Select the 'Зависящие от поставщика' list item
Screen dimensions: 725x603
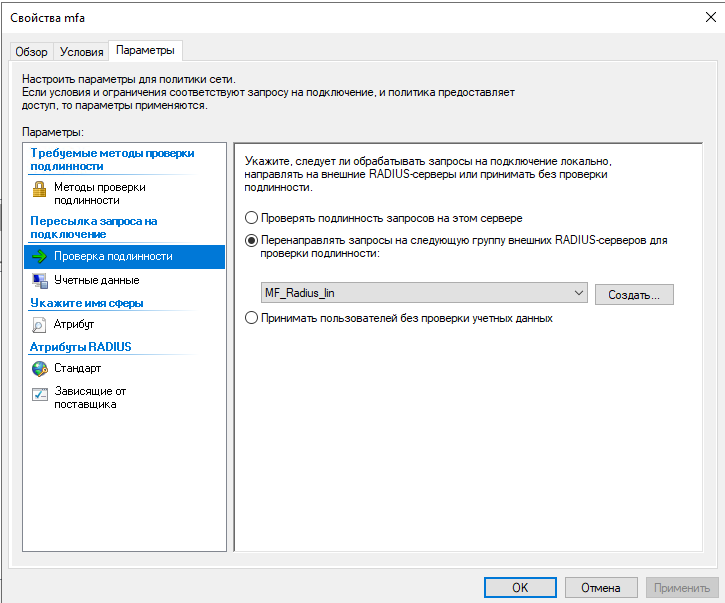click(x=90, y=397)
